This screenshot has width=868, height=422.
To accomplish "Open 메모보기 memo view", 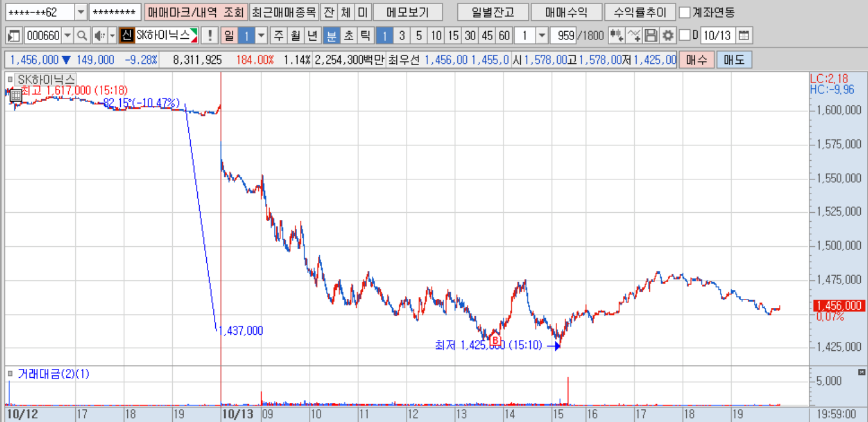I will tap(408, 12).
